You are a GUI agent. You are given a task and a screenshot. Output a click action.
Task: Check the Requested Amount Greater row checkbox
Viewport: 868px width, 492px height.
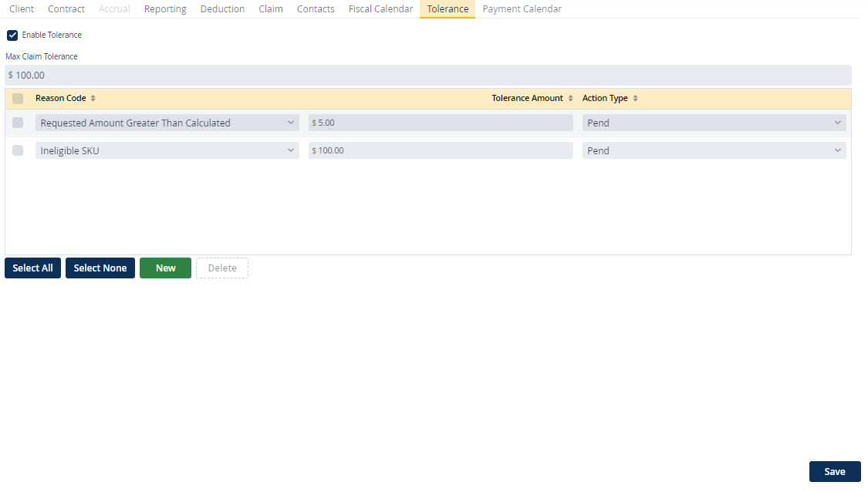coord(18,123)
